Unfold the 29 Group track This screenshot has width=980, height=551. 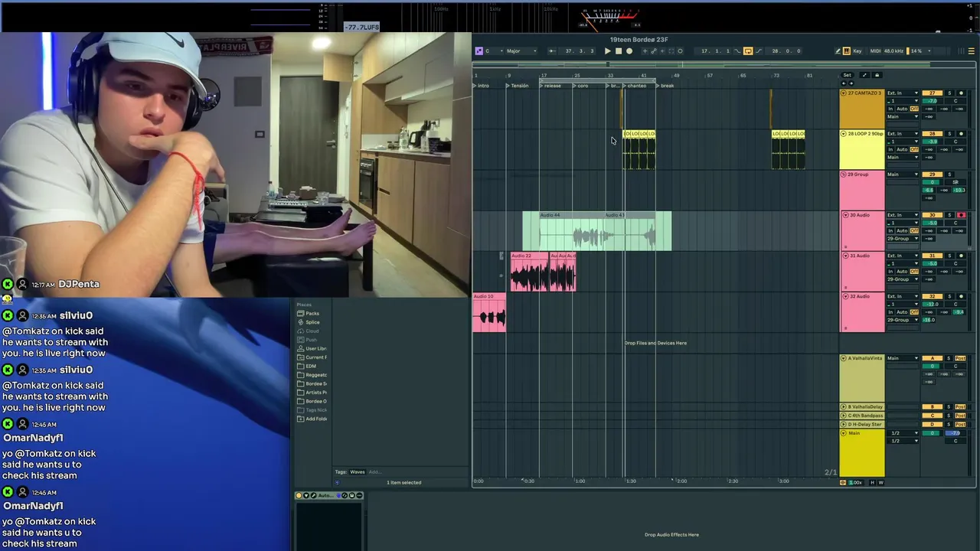(844, 174)
